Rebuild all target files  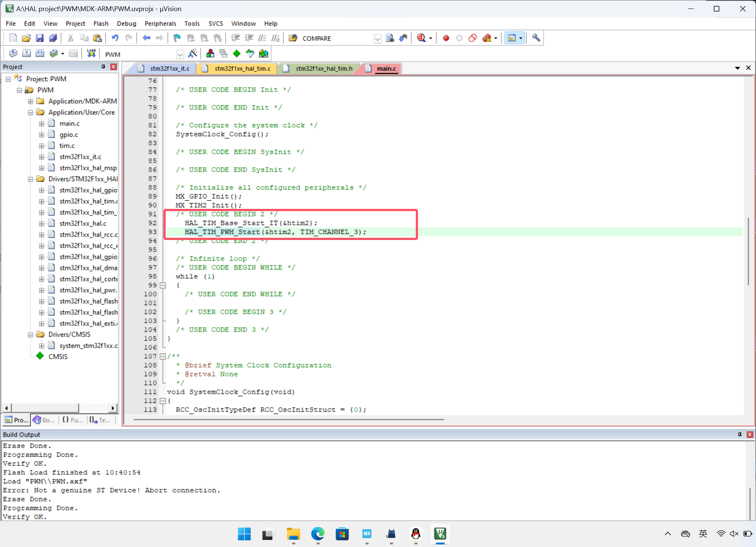(40, 53)
